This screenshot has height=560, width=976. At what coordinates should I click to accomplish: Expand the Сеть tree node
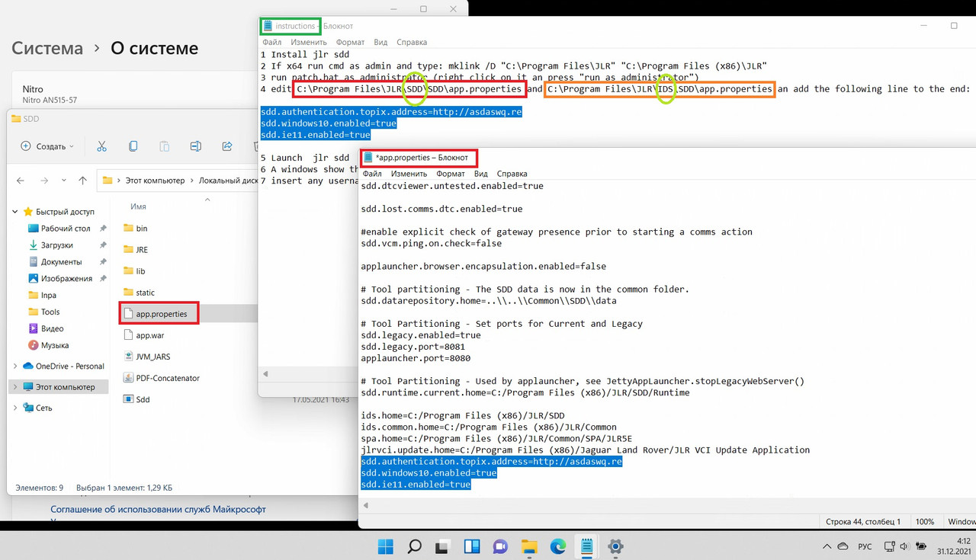coord(15,408)
